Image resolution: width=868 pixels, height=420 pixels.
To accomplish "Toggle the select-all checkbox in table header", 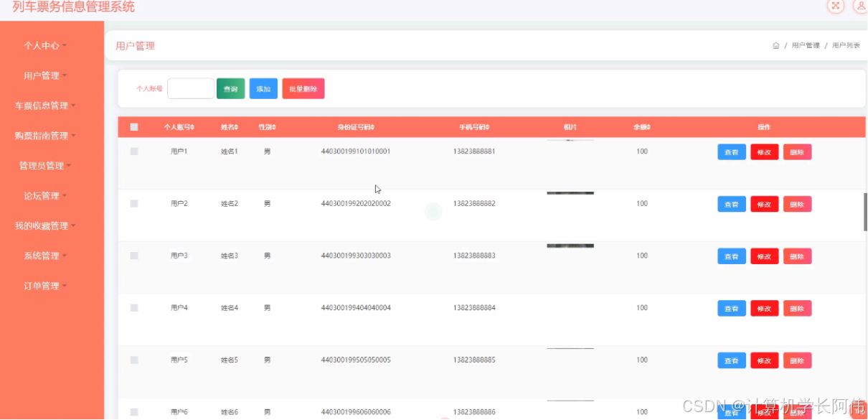I will click(x=134, y=127).
